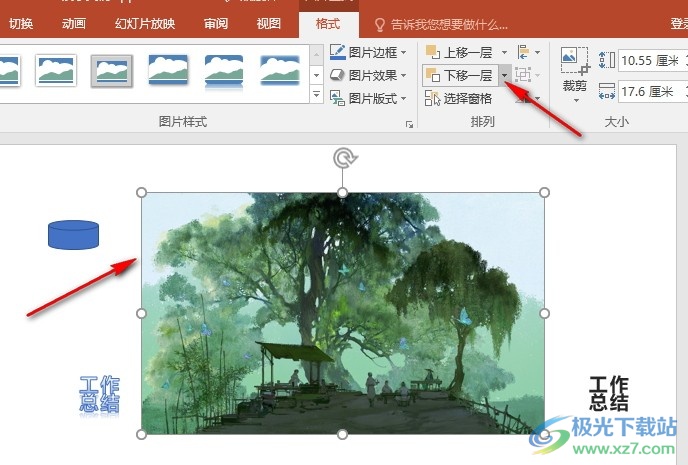Click the 裁剪 crop tool icon
The height and width of the screenshot is (465, 688).
(574, 61)
